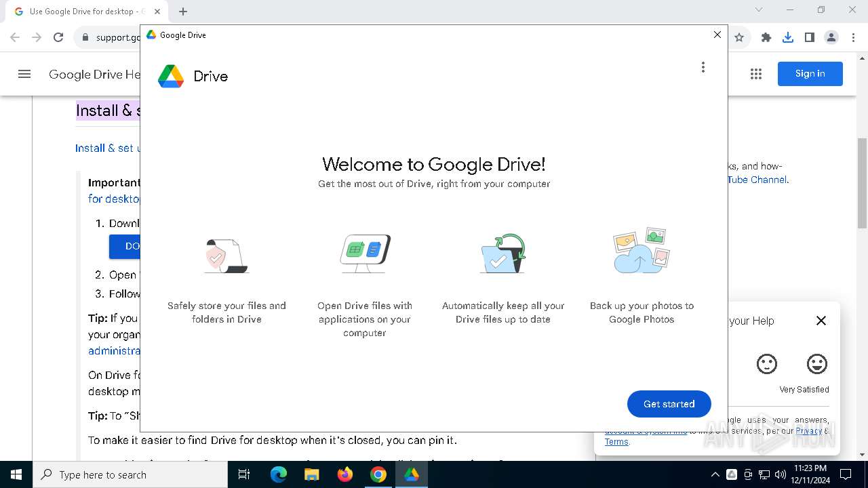The height and width of the screenshot is (488, 868).
Task: Open Chrome downloads icon
Action: pos(788,37)
